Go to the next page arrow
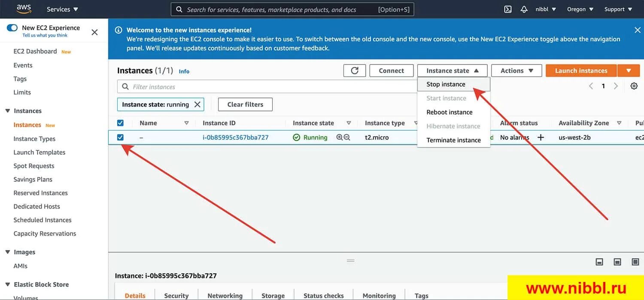The image size is (644, 300). point(616,86)
